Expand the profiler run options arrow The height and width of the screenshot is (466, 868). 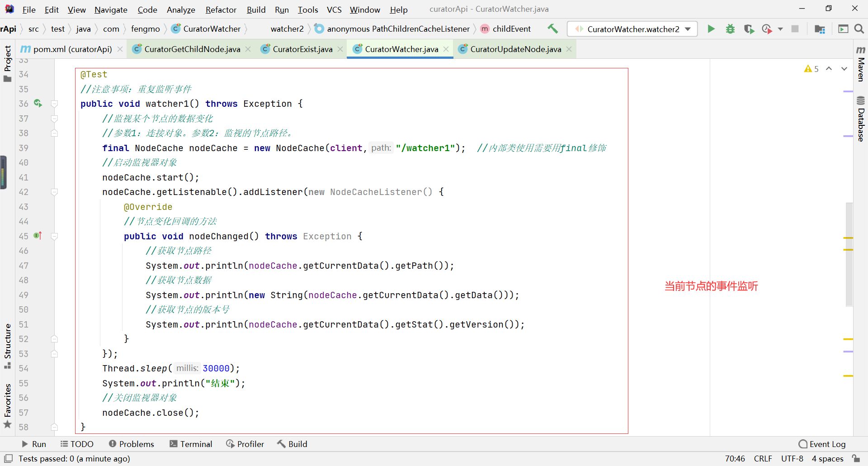pyautogui.click(x=780, y=29)
